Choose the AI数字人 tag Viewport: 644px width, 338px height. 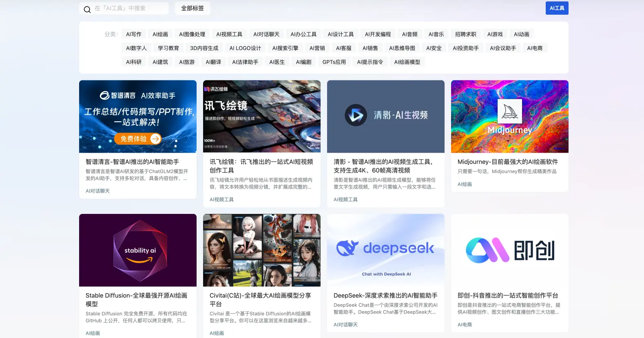click(136, 48)
